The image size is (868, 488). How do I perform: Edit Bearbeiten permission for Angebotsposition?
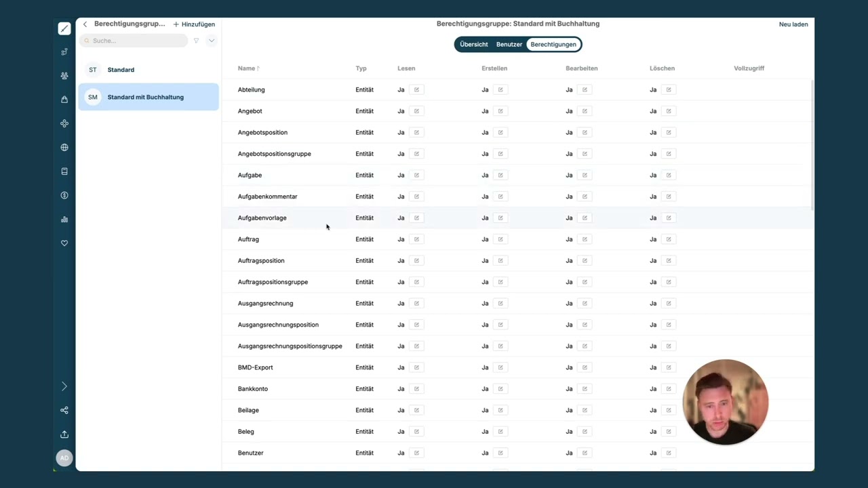[x=585, y=132]
